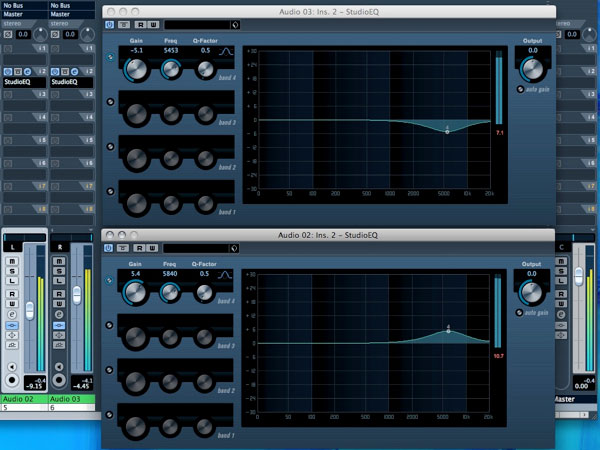The height and width of the screenshot is (450, 600).
Task: Enable Write automation on Audio 02 channel
Action: (x=12, y=304)
